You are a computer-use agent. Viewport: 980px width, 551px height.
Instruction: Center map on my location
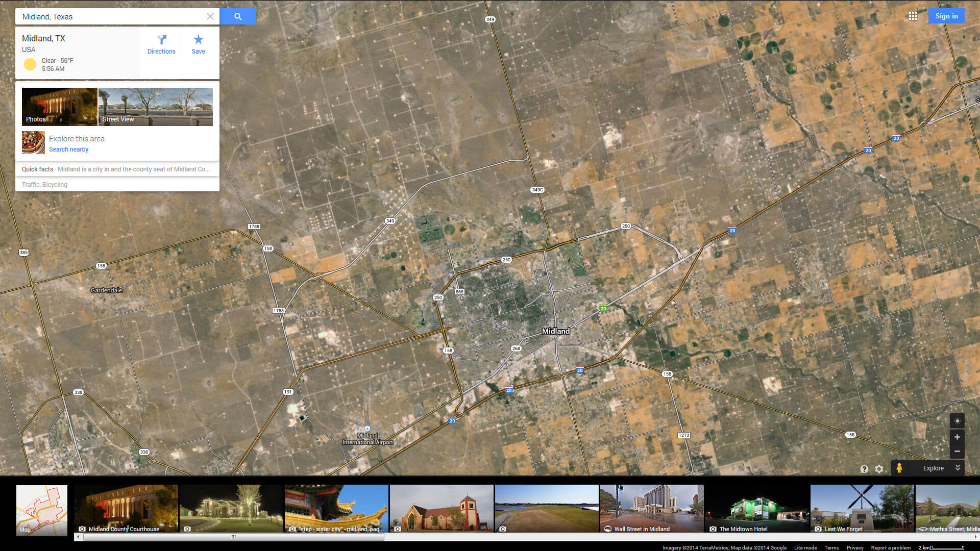[x=957, y=421]
